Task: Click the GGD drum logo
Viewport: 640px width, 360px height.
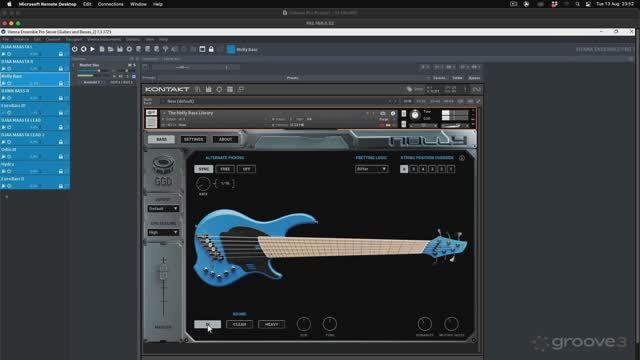Action: tap(163, 171)
